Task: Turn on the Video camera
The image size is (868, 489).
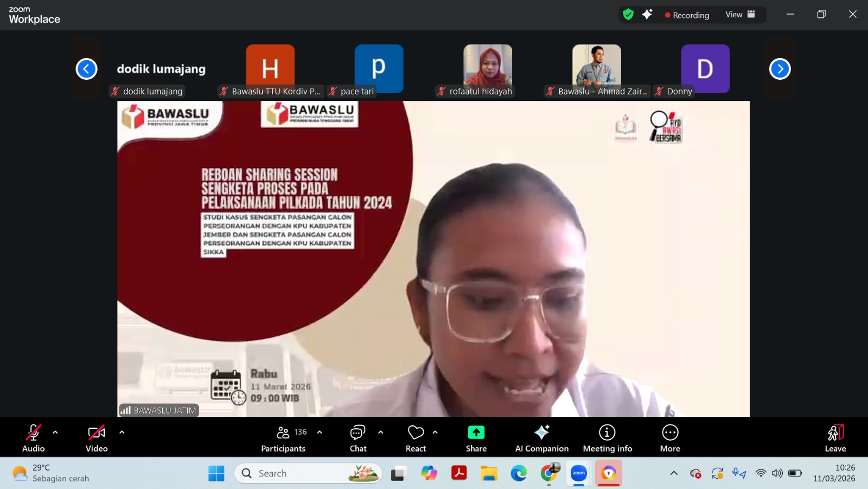Action: pyautogui.click(x=97, y=438)
